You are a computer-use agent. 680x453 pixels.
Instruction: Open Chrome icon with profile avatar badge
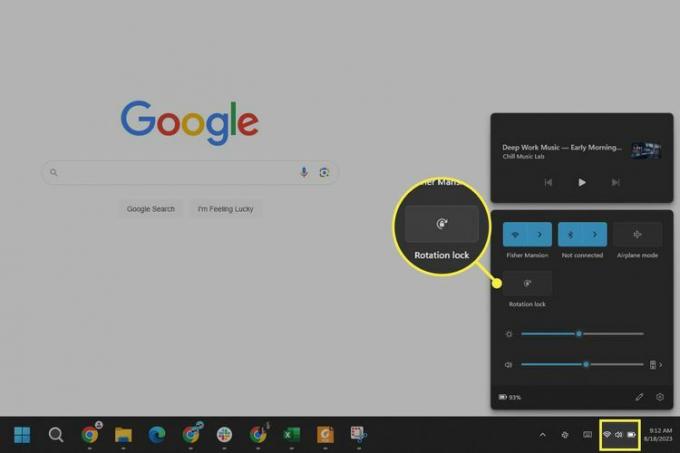point(90,433)
